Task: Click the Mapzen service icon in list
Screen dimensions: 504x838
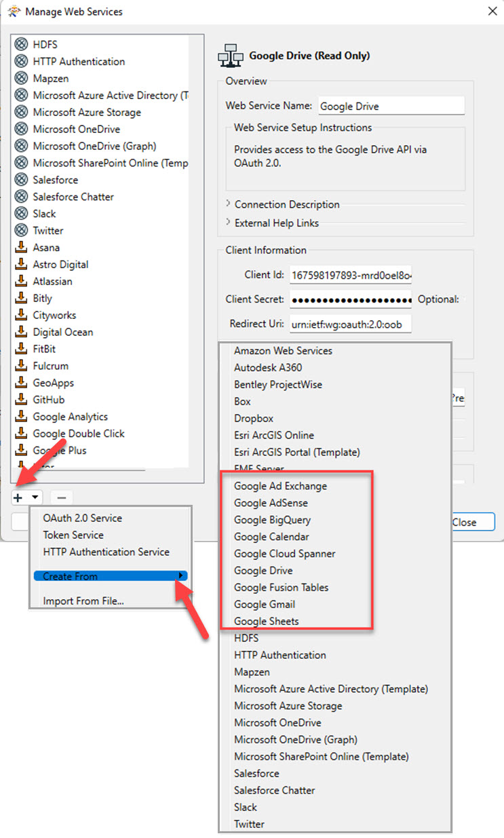Action: (21, 78)
